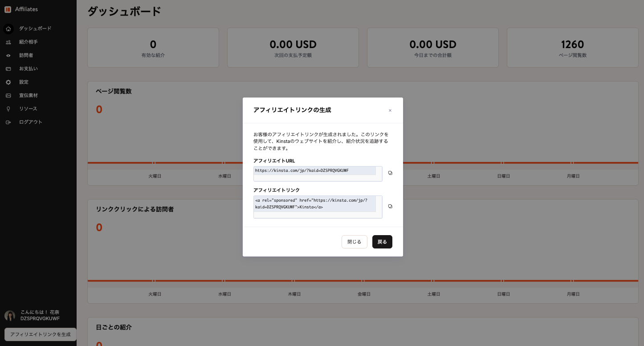Open the 訪問者 section icon
644x346 pixels.
[8, 55]
